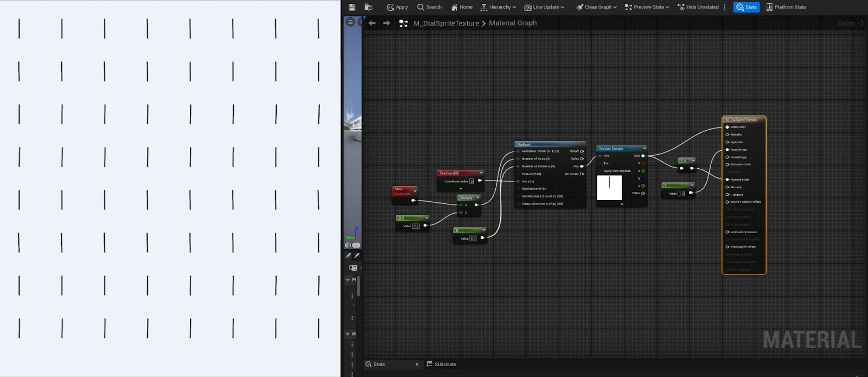Screen dimensions: 868x377
Task: Click Texture Sample green G output pin
Action: coord(643,171)
